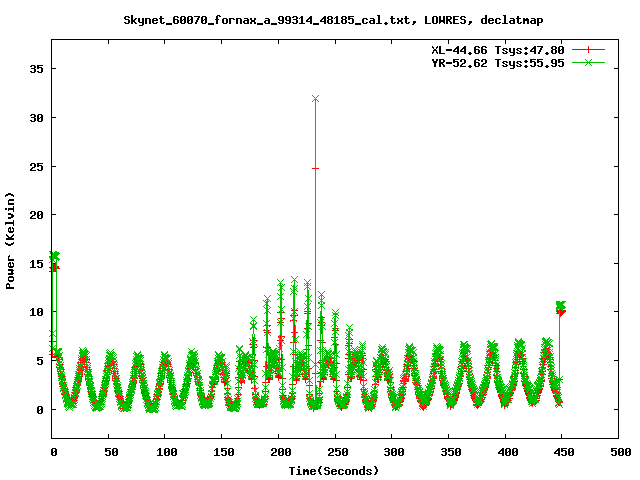The width and height of the screenshot is (640, 480).
Task: Click the x-axis tick label 100
Action: click(167, 452)
